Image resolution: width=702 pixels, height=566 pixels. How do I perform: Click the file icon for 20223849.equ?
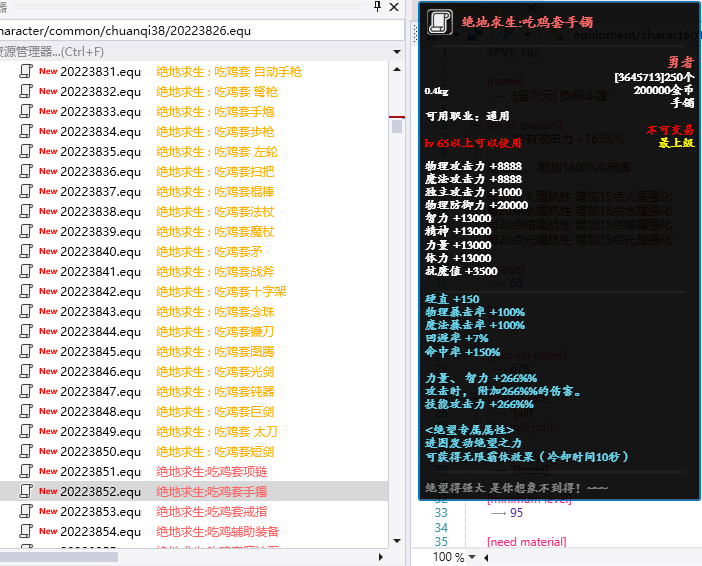26,432
